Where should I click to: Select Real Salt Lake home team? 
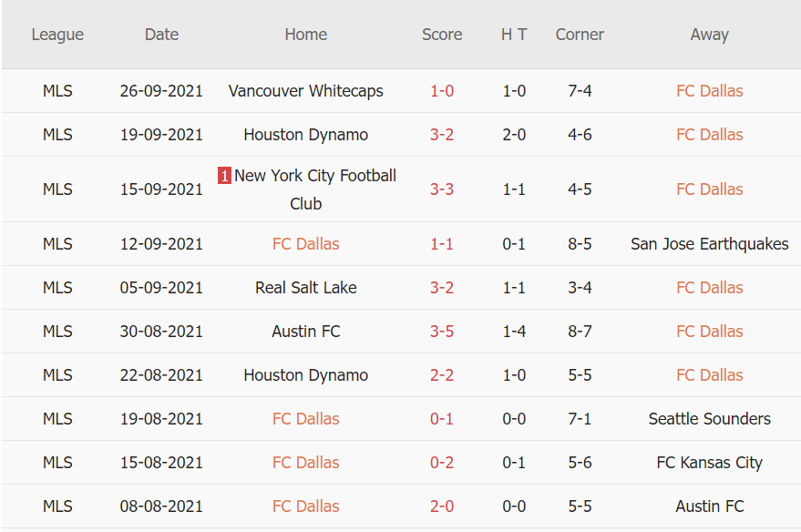[x=305, y=288]
